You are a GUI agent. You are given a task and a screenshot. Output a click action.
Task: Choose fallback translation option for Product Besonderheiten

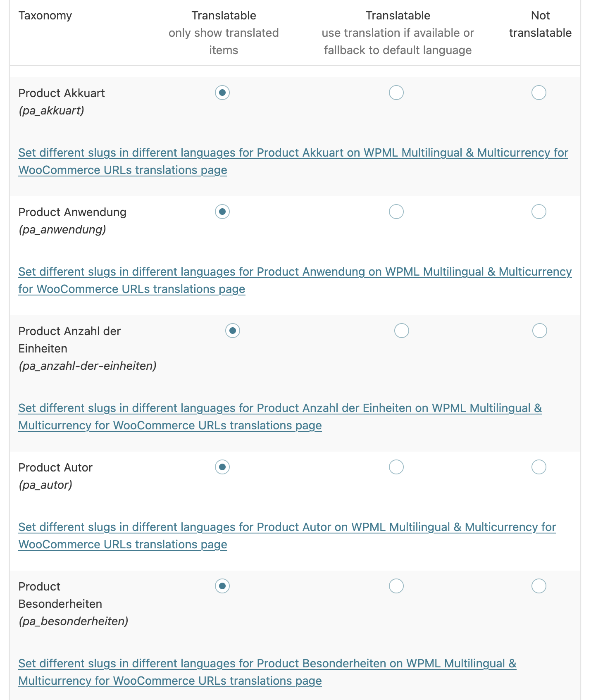(x=396, y=586)
